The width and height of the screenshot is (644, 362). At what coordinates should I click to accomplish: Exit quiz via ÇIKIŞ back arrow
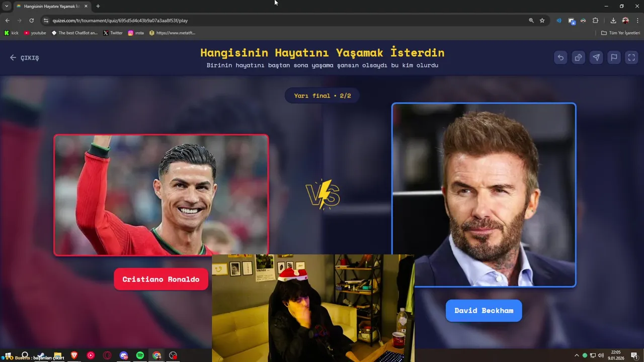[x=24, y=58]
